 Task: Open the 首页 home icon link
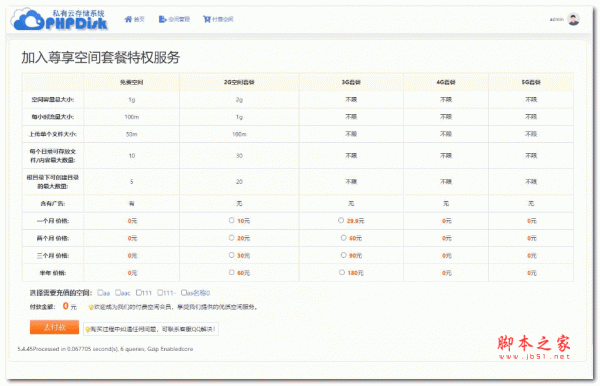(134, 19)
